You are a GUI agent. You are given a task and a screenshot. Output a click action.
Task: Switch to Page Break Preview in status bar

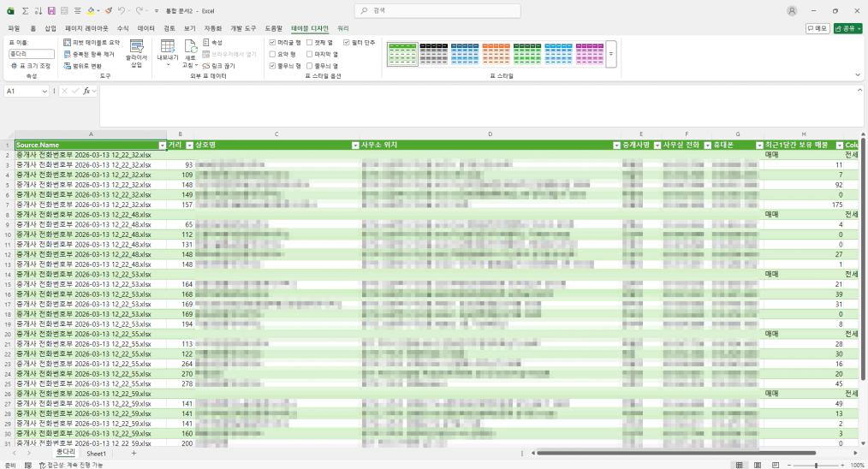(x=776, y=465)
